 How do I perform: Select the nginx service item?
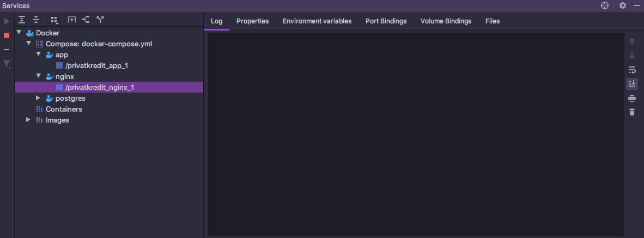coord(65,76)
